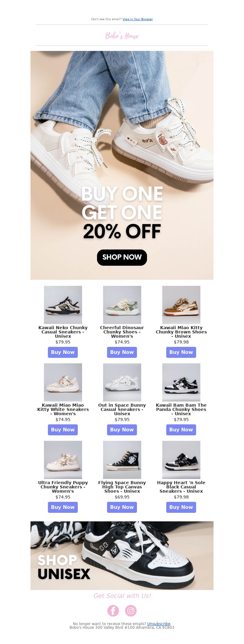Image resolution: width=244 pixels, height=644 pixels.
Task: Buy the Kawaii Miao Kitty Brown Shoes
Action: (181, 352)
